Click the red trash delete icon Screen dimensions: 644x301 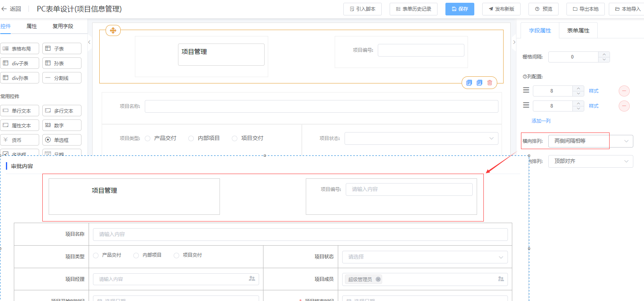[x=490, y=83]
